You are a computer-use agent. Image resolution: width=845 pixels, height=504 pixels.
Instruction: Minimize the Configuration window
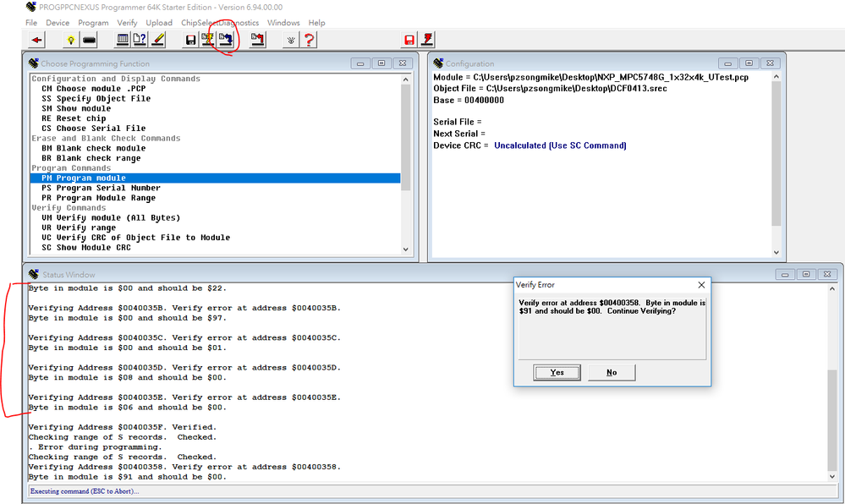coord(727,63)
